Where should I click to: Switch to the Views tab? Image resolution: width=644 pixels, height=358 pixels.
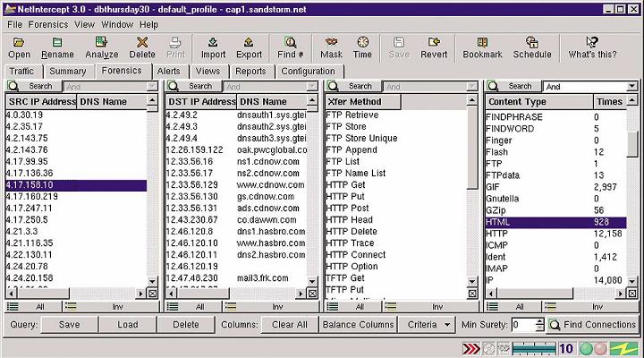(208, 72)
